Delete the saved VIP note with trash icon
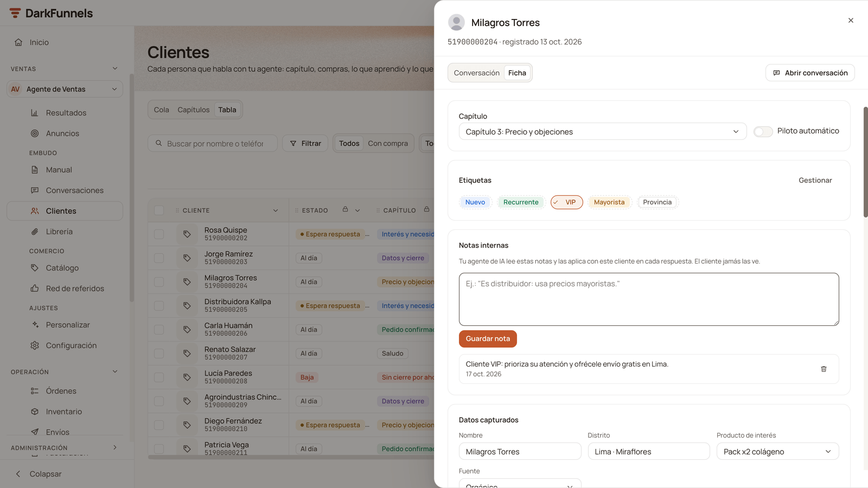 824,369
